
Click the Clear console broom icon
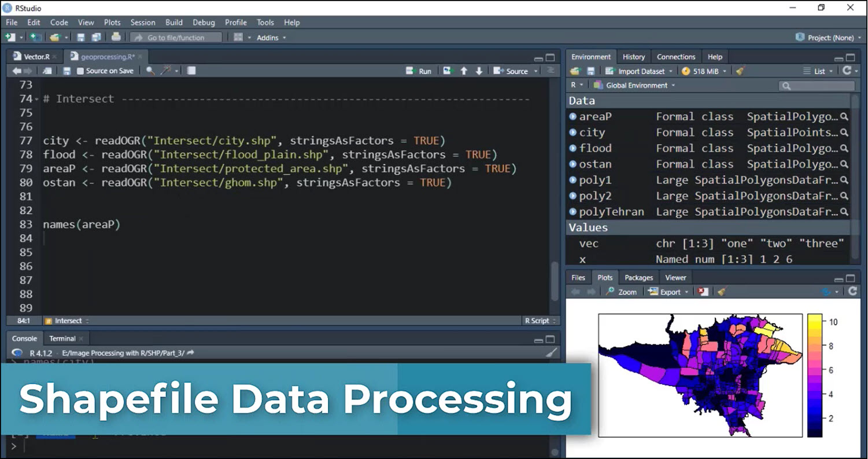552,352
